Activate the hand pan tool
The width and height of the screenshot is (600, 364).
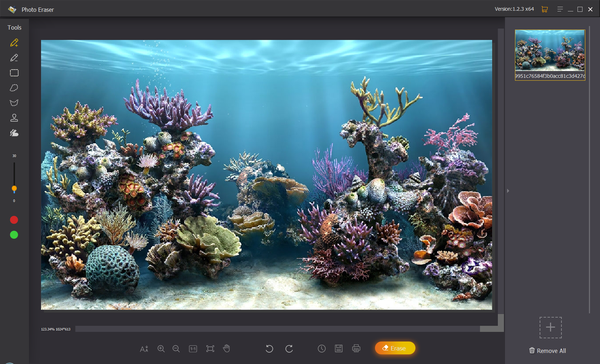click(x=226, y=348)
